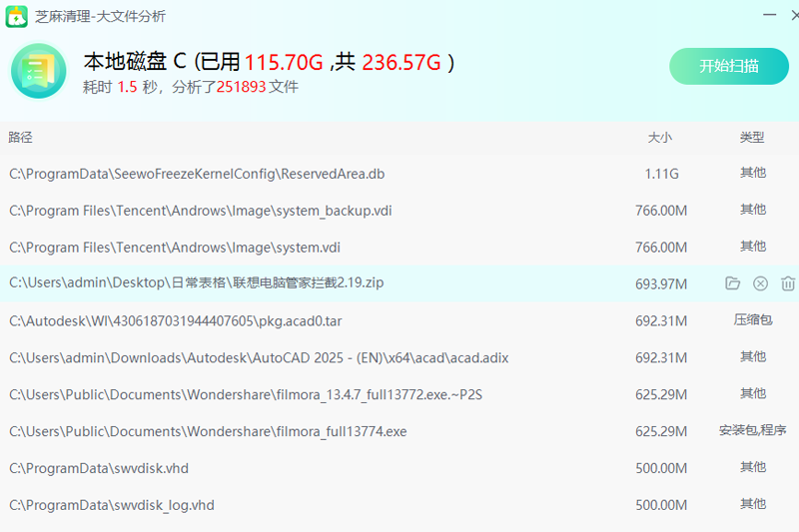Click 500.00M size of swvdisk_log.vhd

pyautogui.click(x=661, y=505)
